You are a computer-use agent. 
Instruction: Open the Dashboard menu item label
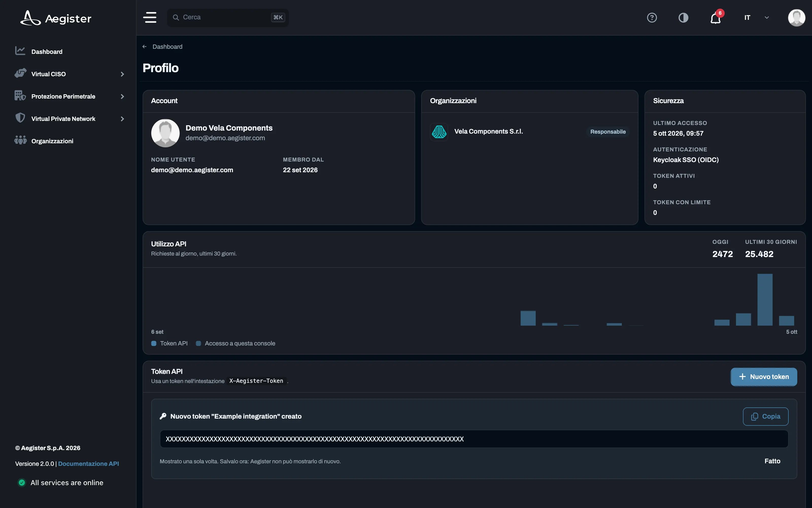pyautogui.click(x=47, y=52)
